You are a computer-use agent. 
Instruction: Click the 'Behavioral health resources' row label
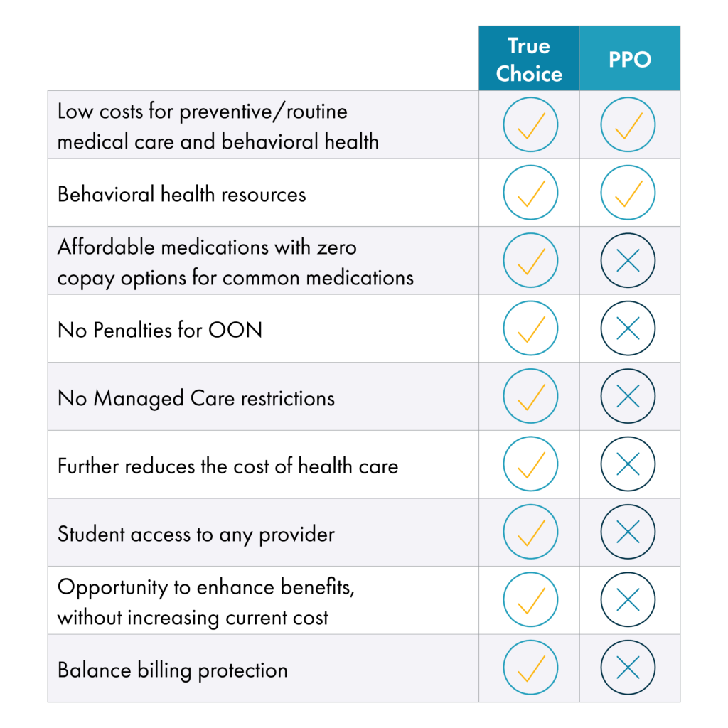(182, 194)
